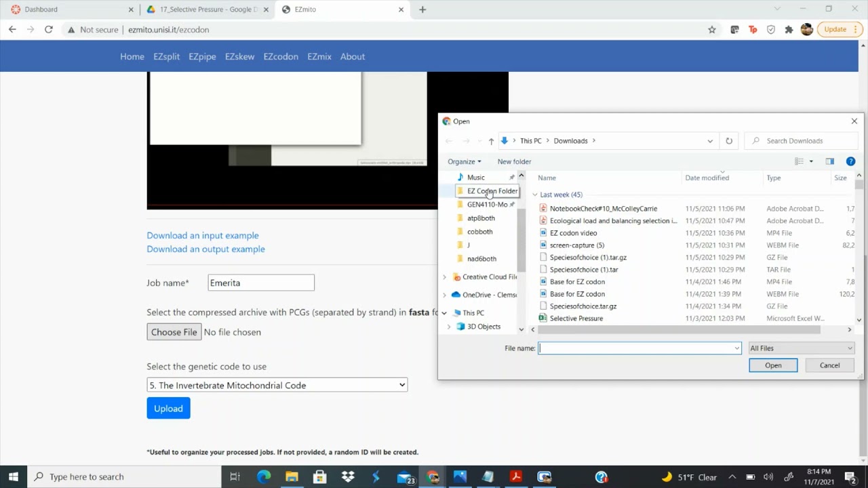Screen dimensions: 868x488
Task: Select Selective Pressure Excel file
Action: [x=576, y=319]
